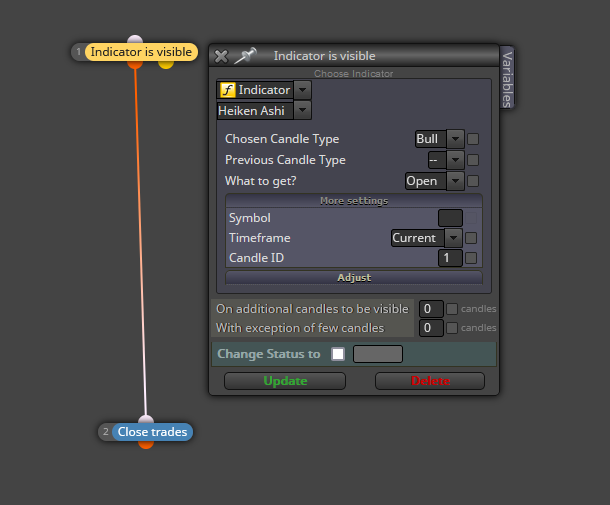Viewport: 610px width, 505px height.
Task: Click the number 2 badge on Close trades node
Action: 105,432
